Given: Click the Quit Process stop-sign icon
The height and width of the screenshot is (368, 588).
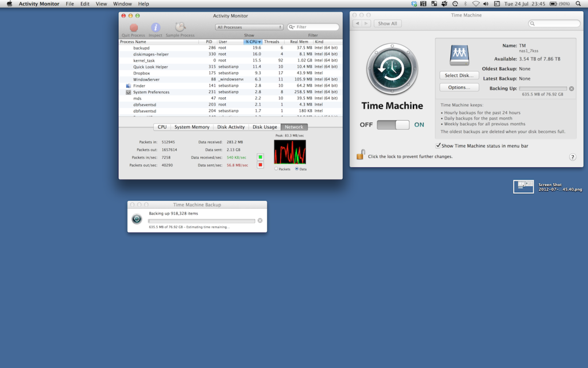Looking at the screenshot, I should pyautogui.click(x=133, y=28).
